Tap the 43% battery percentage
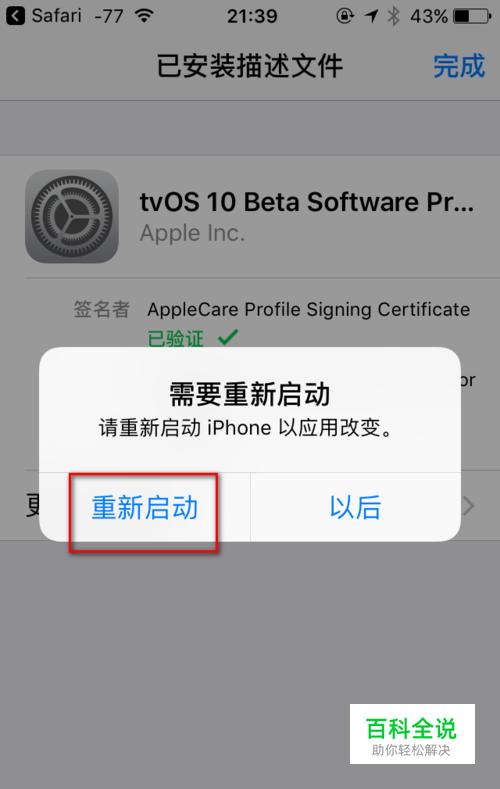500x789 pixels. tap(429, 16)
